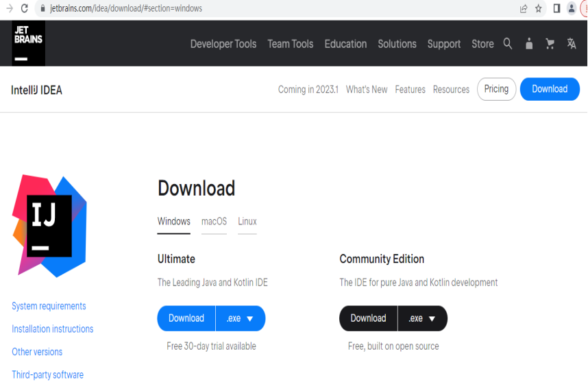
Task: Open Solutions menu
Action: (x=397, y=44)
